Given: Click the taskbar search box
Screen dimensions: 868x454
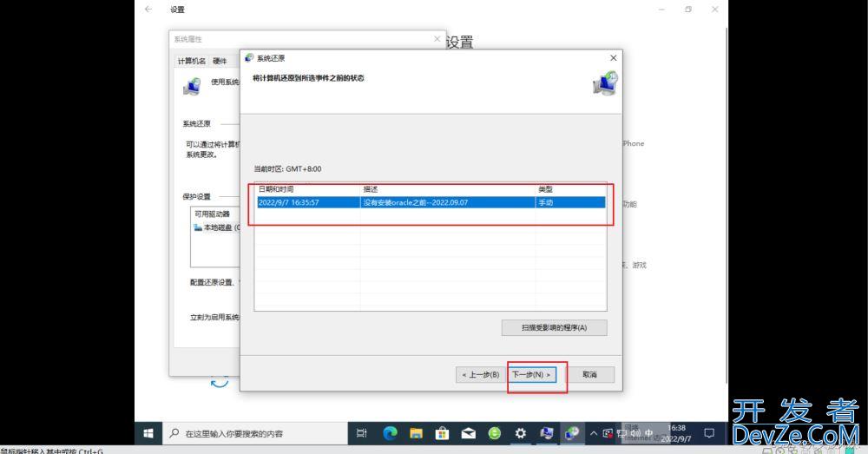Looking at the screenshot, I should [x=255, y=433].
